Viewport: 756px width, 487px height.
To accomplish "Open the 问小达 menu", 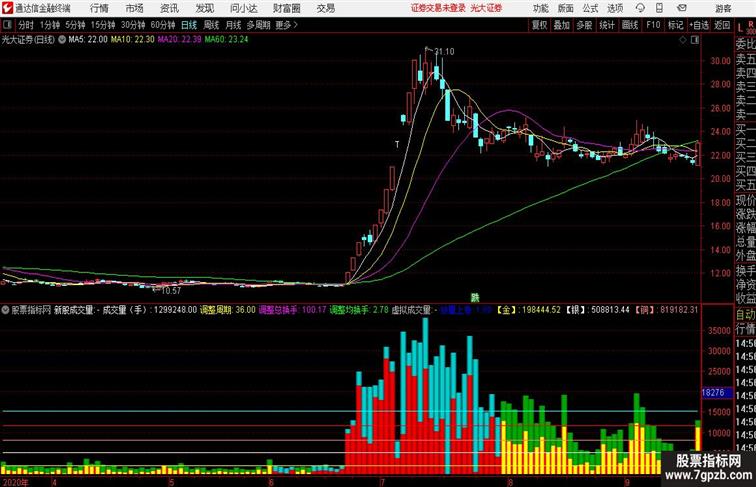I will [243, 8].
